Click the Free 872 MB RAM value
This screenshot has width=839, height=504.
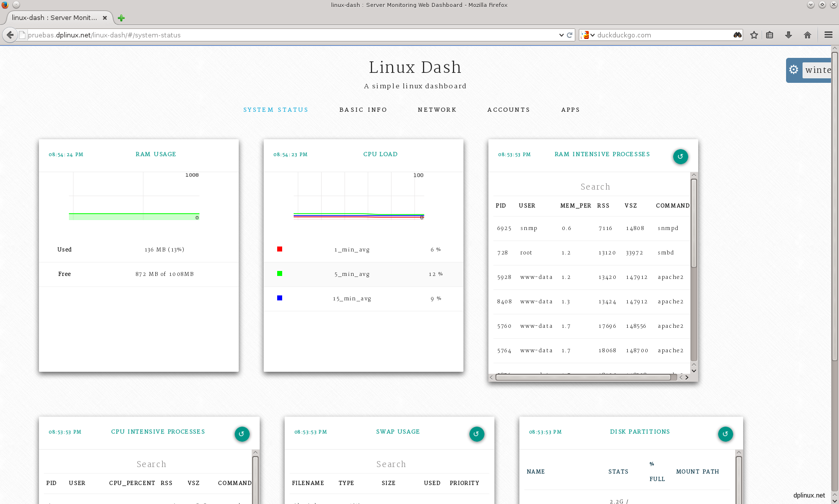[x=164, y=274]
